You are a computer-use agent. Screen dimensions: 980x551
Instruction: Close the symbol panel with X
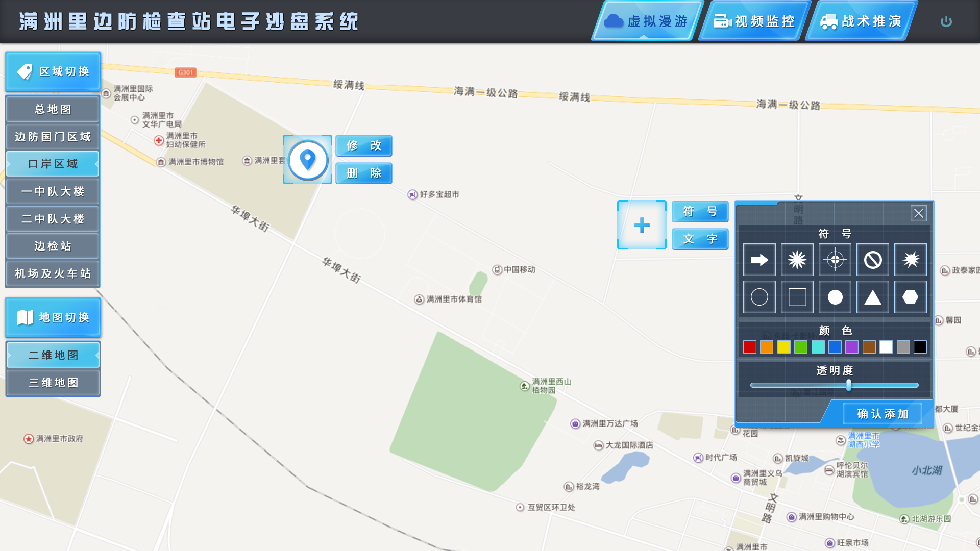click(x=919, y=213)
